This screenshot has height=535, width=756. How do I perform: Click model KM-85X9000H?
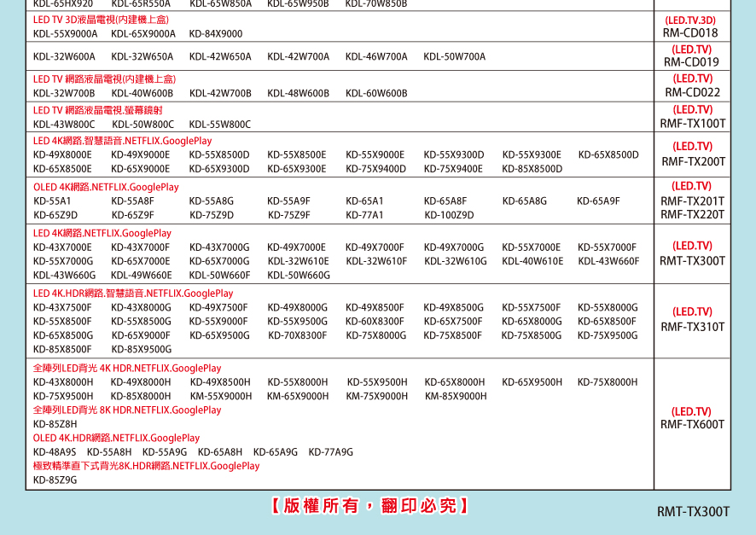coord(457,396)
